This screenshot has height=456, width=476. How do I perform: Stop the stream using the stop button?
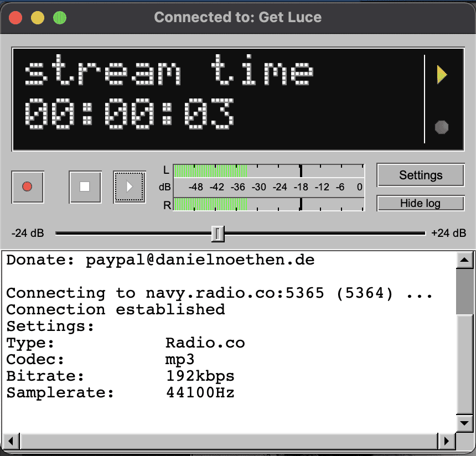(x=84, y=187)
